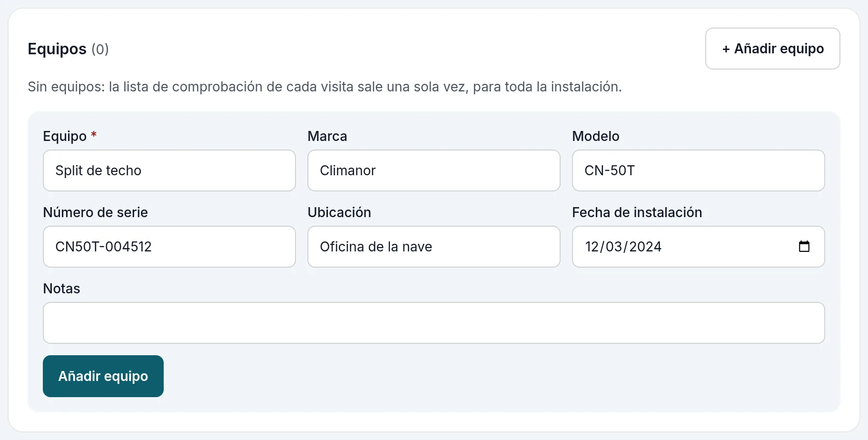Viewport: 868px width, 440px height.
Task: Select the day '12' in the install date
Action: (x=592, y=247)
